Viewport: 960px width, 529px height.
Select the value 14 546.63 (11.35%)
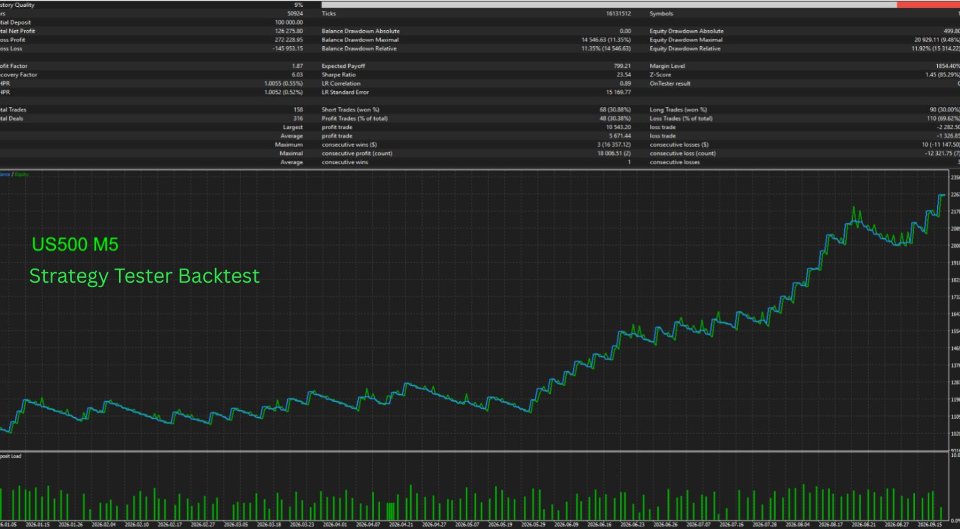pyautogui.click(x=606, y=40)
